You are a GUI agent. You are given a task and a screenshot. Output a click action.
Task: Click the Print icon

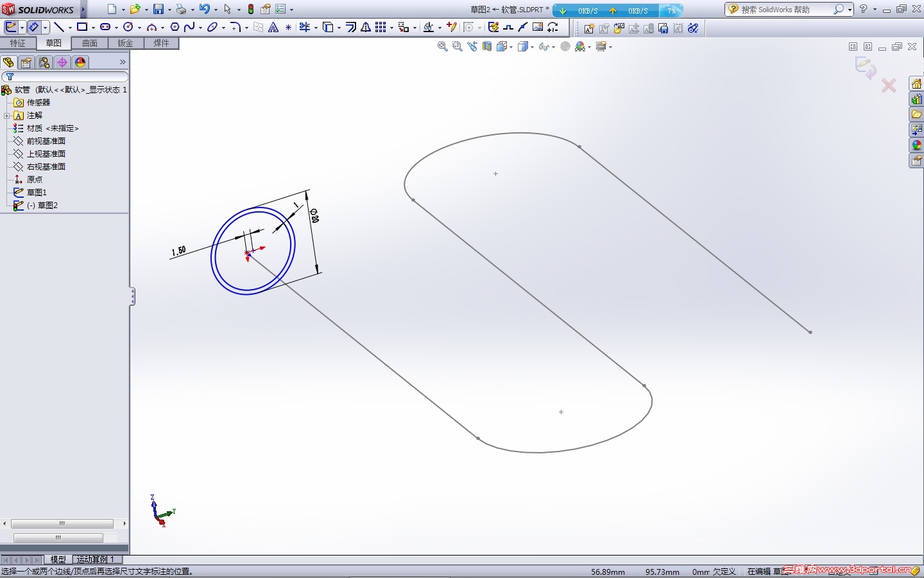[181, 9]
